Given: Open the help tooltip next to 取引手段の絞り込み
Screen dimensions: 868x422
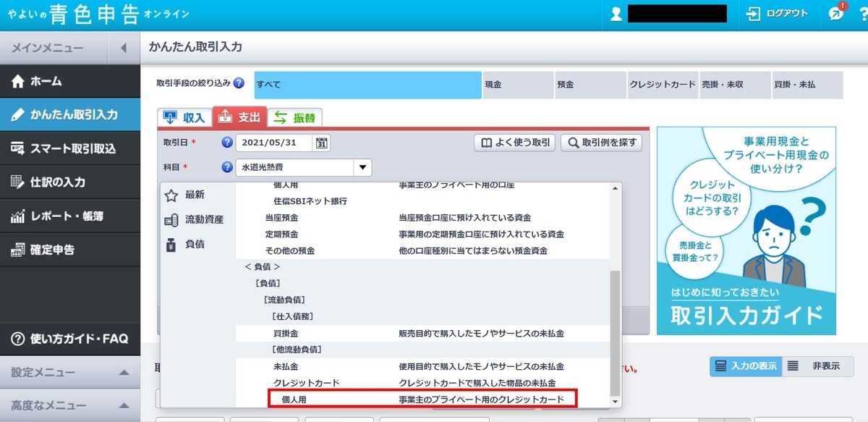Looking at the screenshot, I should (x=239, y=84).
